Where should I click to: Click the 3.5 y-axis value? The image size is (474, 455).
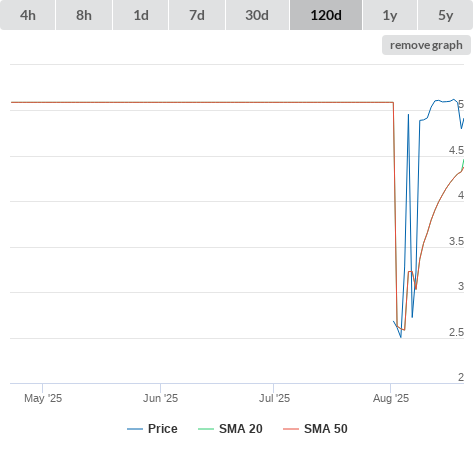click(456, 241)
